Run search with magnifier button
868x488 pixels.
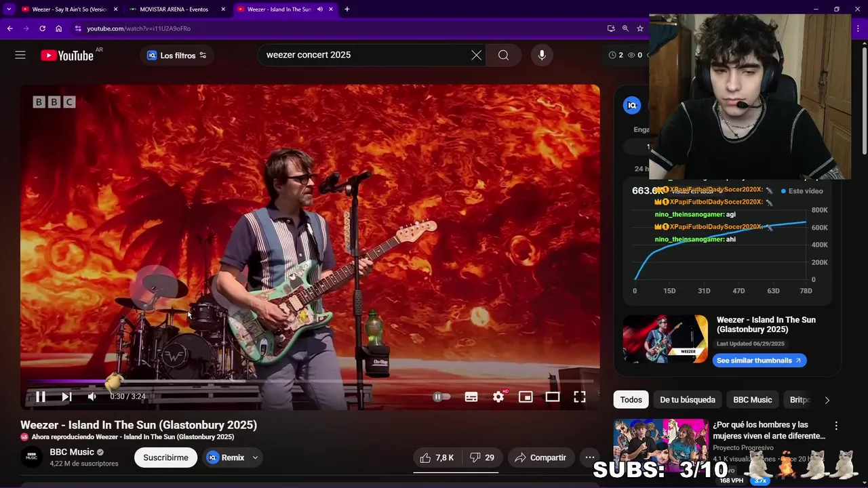click(x=503, y=55)
